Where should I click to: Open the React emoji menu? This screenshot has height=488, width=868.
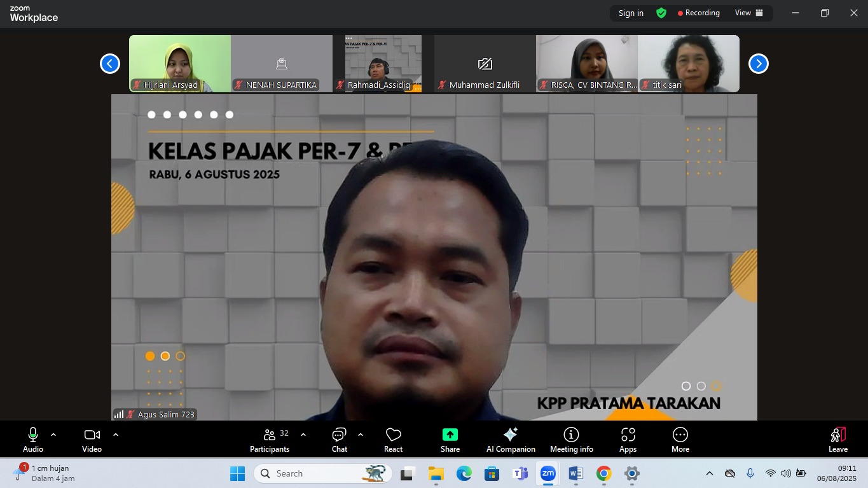coord(393,440)
